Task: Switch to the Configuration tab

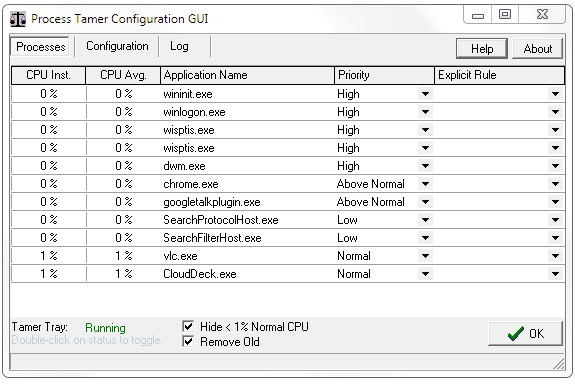Action: coord(117,46)
